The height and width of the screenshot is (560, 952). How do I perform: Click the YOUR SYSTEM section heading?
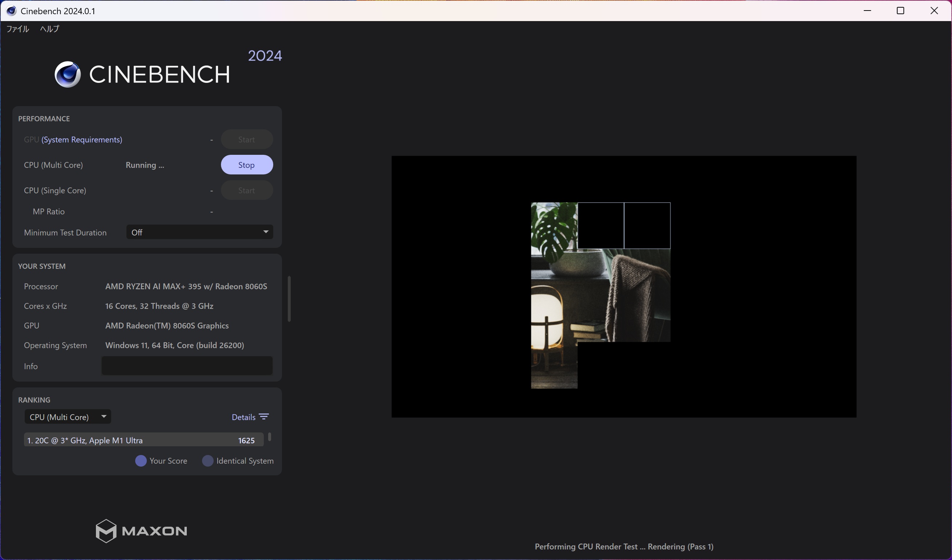tap(42, 266)
